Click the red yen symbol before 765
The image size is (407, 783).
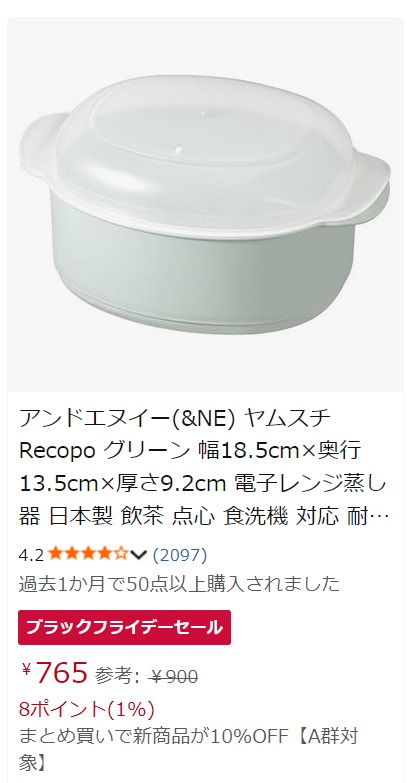point(26,669)
